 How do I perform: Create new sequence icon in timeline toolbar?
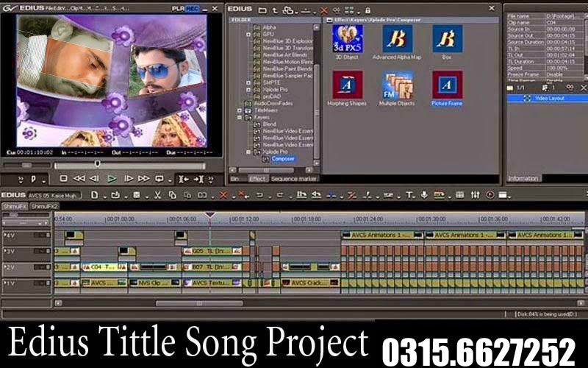(x=95, y=195)
